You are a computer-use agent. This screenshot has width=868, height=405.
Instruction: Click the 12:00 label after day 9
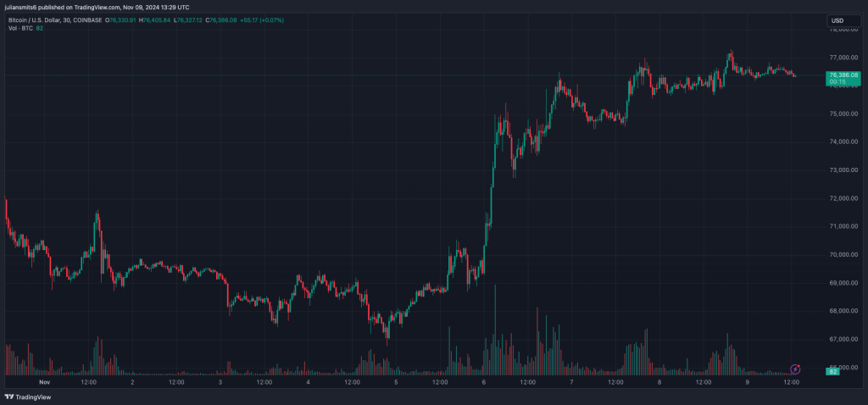[x=791, y=382]
